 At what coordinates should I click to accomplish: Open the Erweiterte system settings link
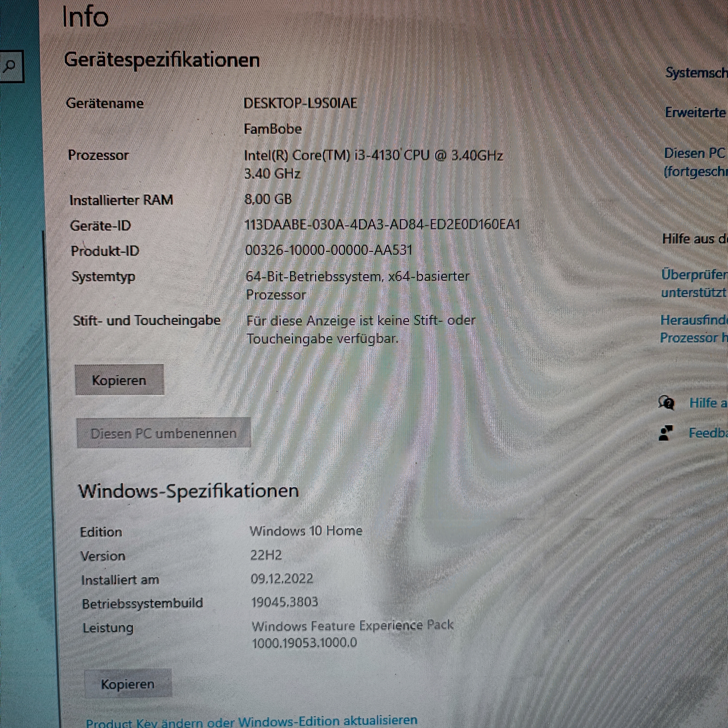[695, 112]
